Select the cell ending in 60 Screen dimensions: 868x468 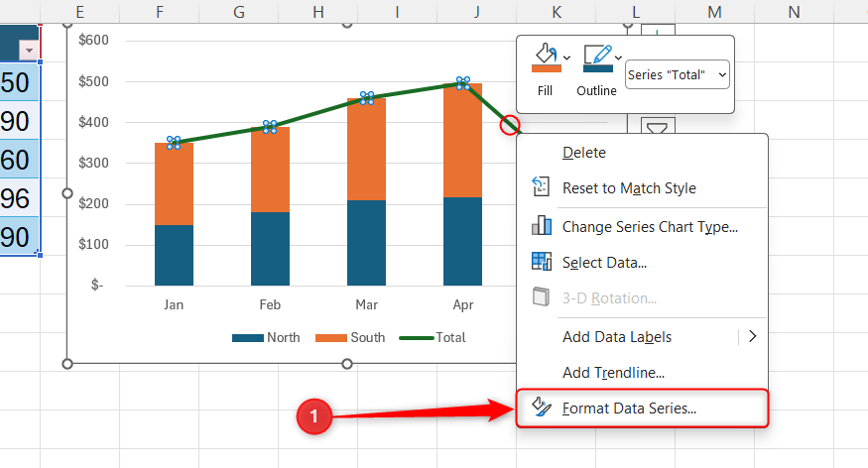[20, 160]
